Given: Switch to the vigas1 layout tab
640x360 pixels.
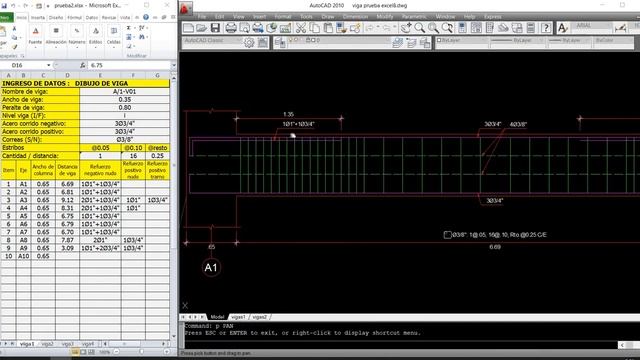Looking at the screenshot, I should tap(238, 317).
